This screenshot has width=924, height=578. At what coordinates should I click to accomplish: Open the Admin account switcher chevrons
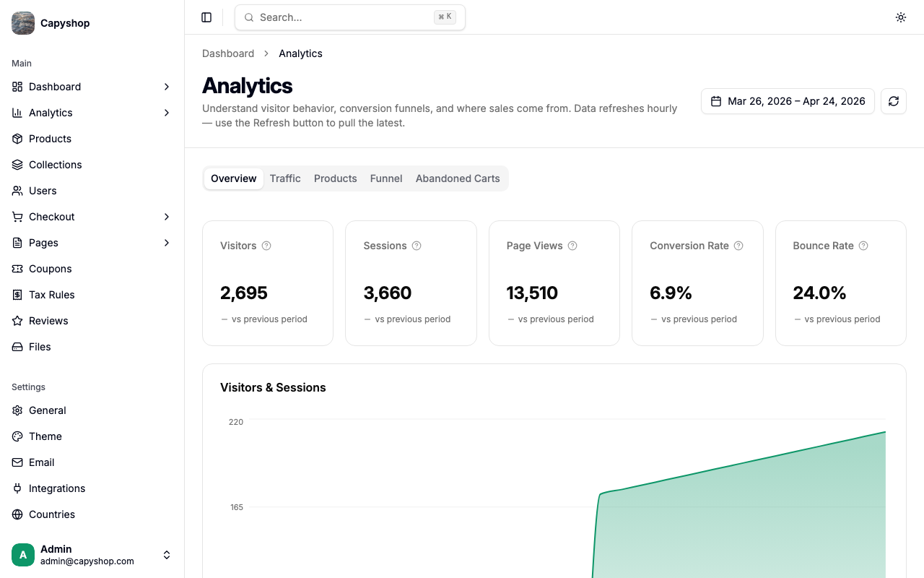(x=167, y=555)
